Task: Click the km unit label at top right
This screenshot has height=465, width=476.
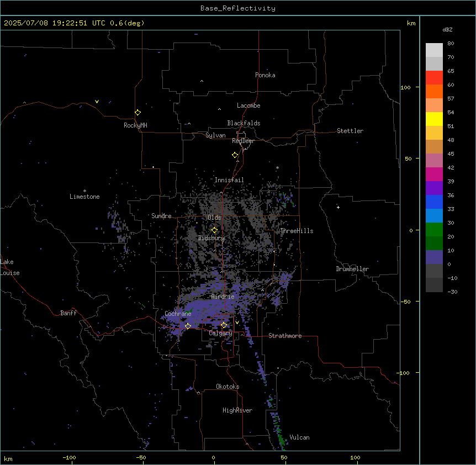Action: pyautogui.click(x=411, y=23)
